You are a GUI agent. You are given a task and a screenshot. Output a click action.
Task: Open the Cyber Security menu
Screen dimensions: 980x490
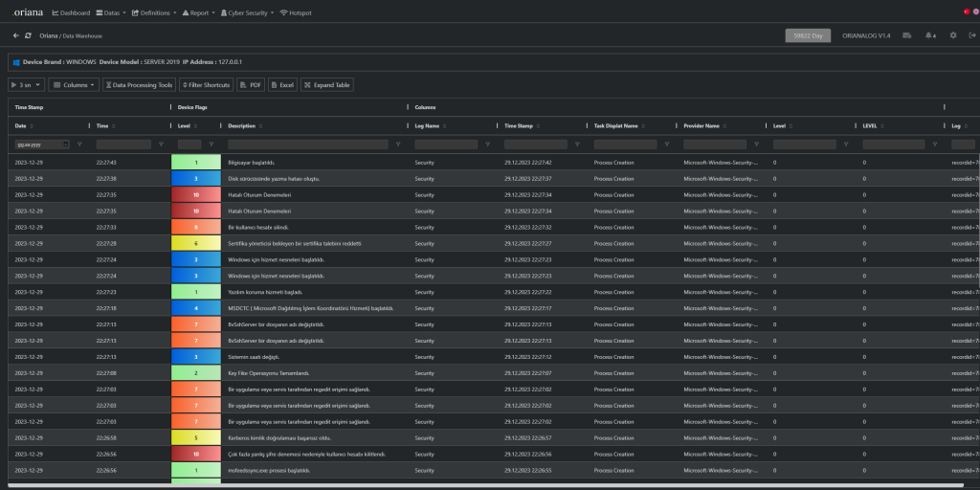tap(248, 13)
